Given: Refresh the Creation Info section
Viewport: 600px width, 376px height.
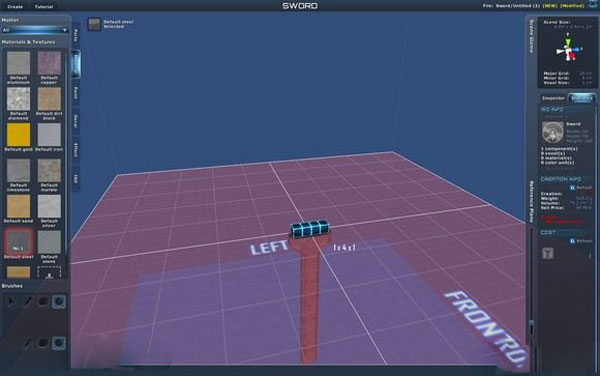Looking at the screenshot, I should [x=581, y=188].
